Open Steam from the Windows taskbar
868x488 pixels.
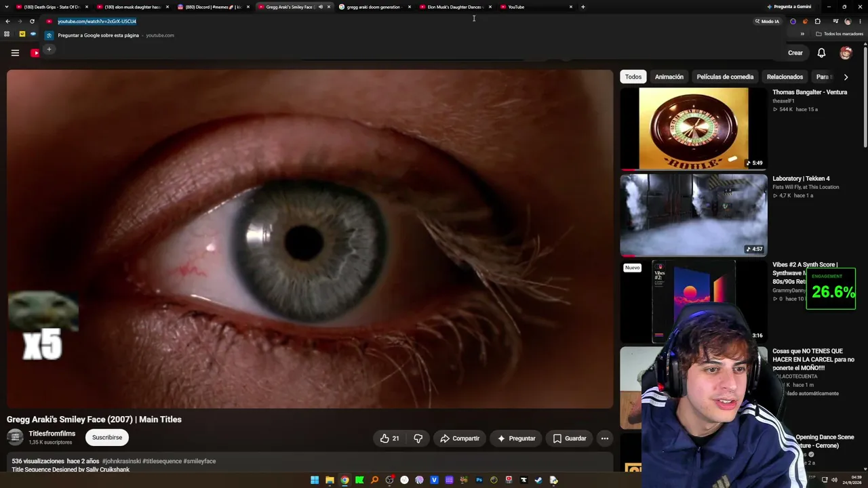click(538, 480)
